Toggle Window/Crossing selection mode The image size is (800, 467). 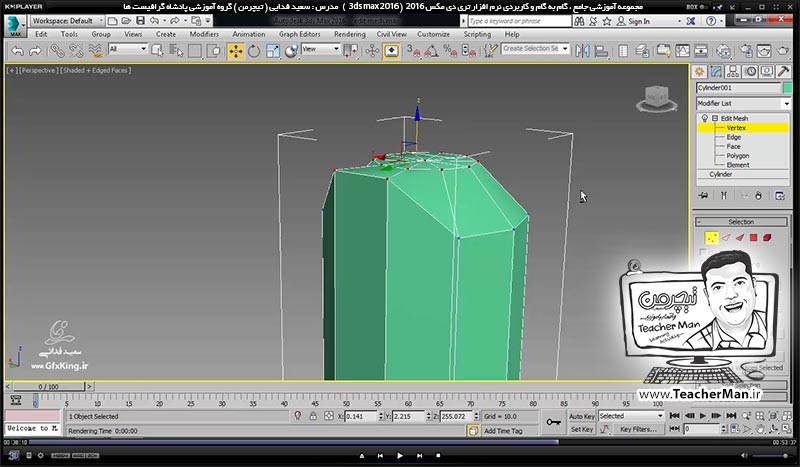click(x=215, y=51)
